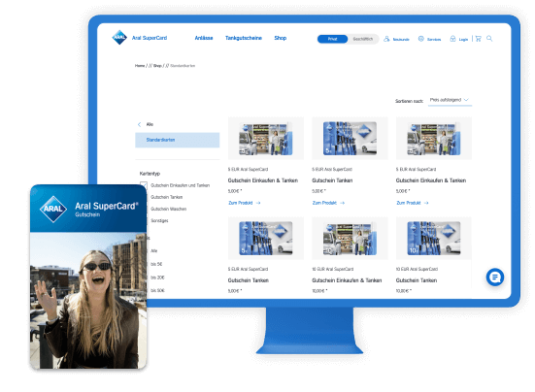
Task: Open the chat bubble widget
Action: click(495, 278)
